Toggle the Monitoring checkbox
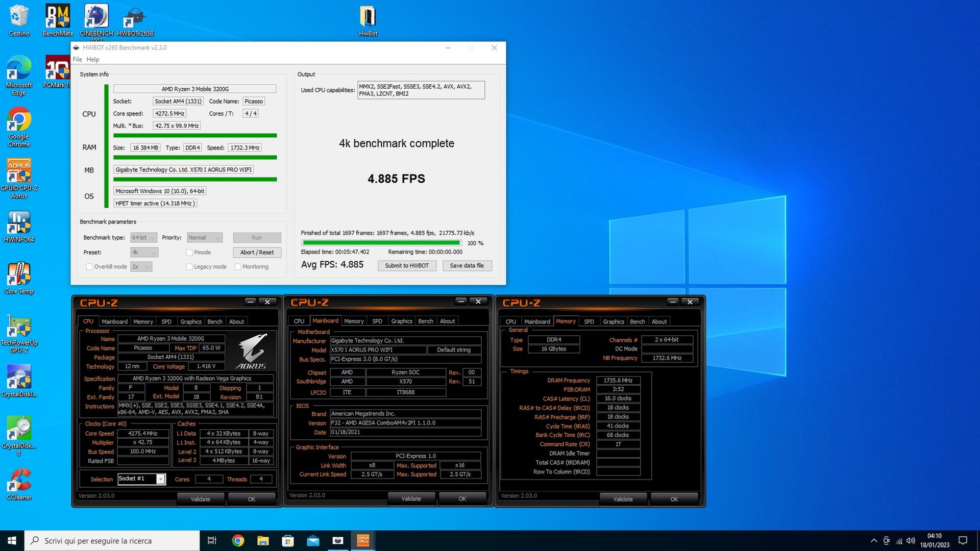The width and height of the screenshot is (980, 551). click(238, 267)
